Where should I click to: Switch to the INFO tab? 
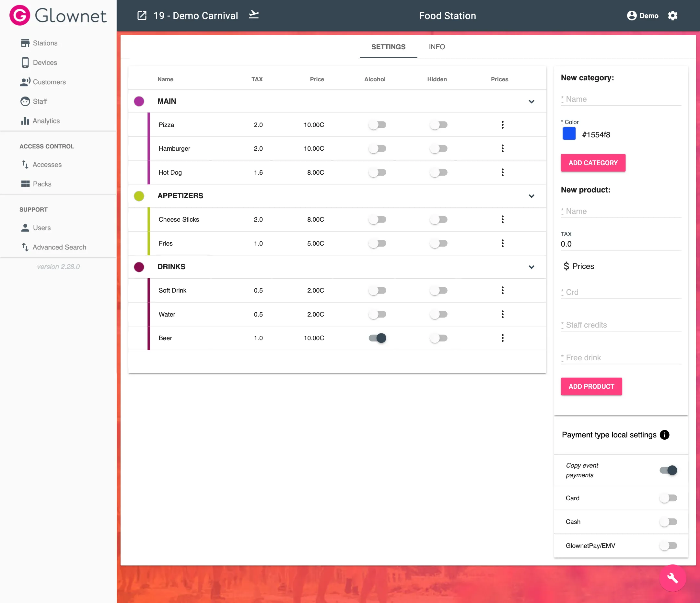437,47
